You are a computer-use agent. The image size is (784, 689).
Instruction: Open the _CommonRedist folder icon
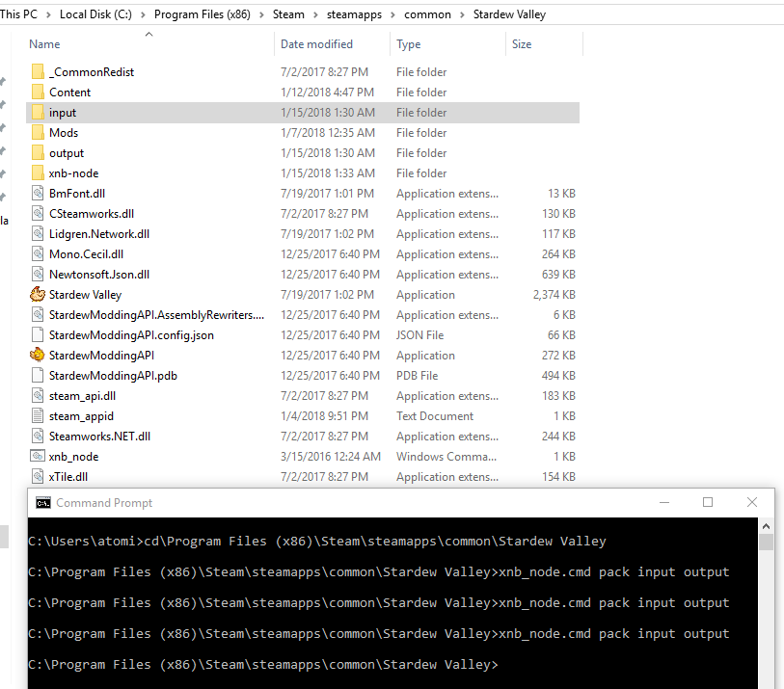[37, 71]
